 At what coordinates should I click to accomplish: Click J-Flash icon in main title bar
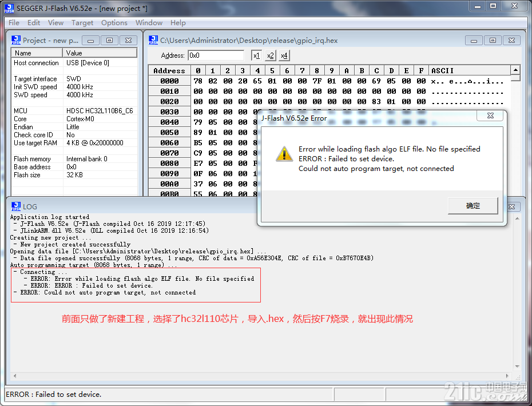point(9,9)
